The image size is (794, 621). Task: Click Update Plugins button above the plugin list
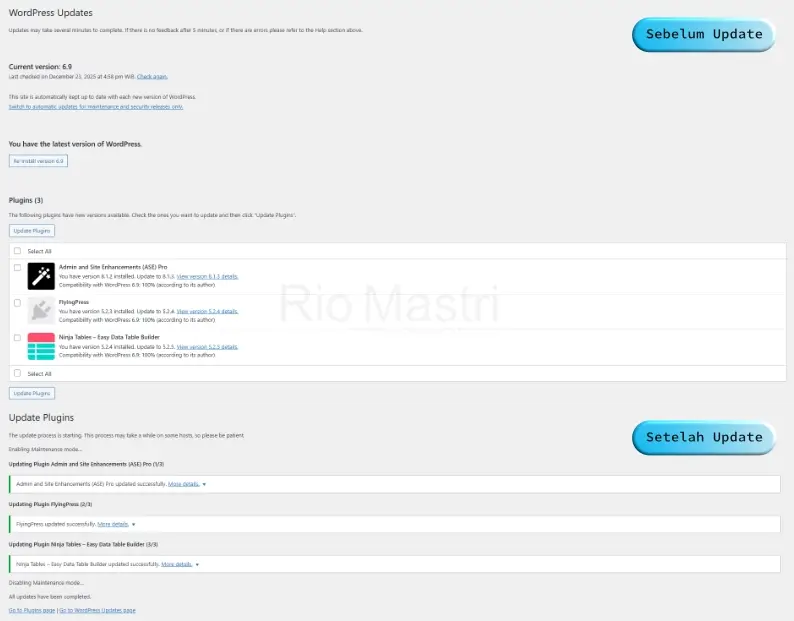click(x=32, y=231)
